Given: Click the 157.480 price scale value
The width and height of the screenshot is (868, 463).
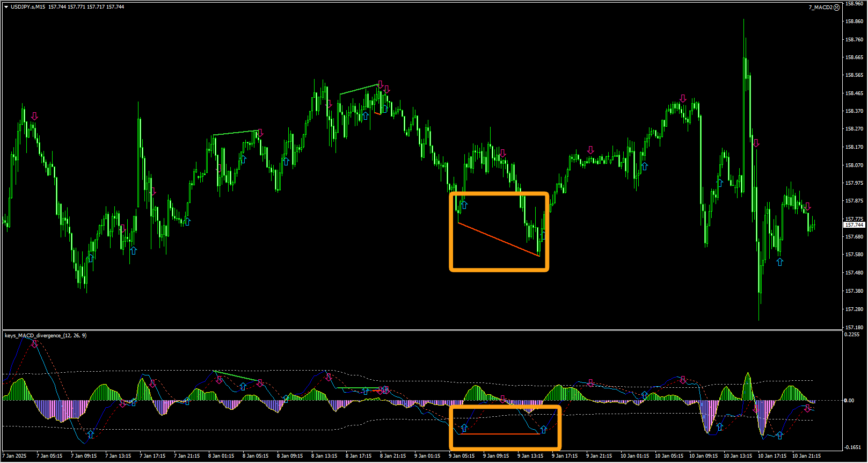Looking at the screenshot, I should coord(854,273).
